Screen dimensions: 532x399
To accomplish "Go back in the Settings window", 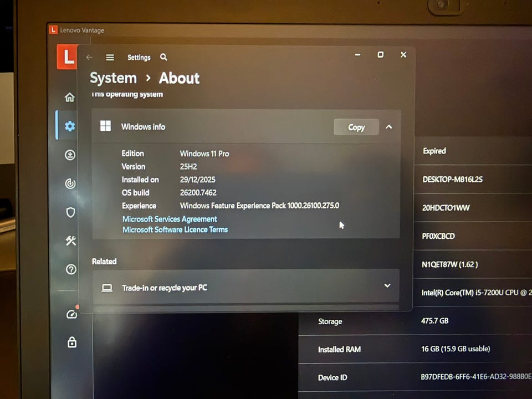I will pyautogui.click(x=89, y=57).
